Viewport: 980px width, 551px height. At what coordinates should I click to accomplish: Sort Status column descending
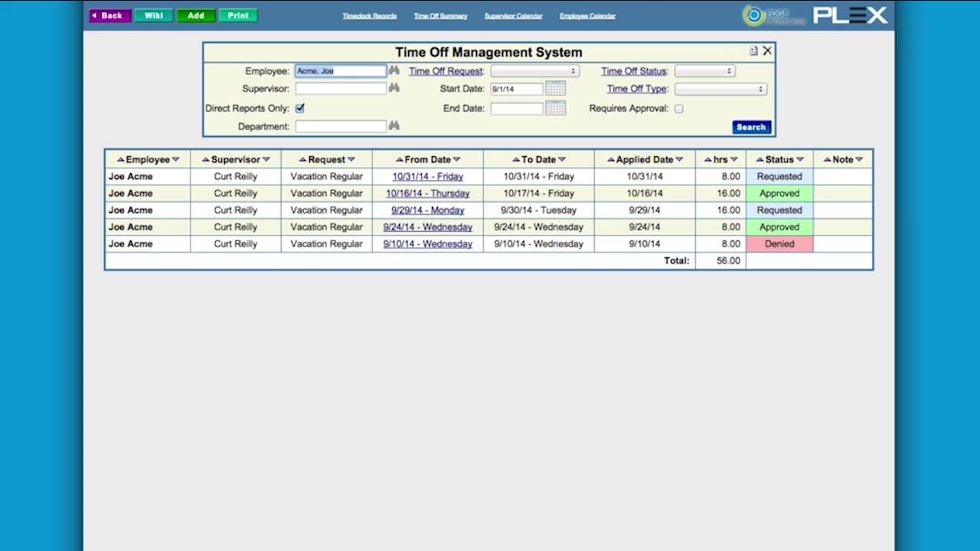[x=799, y=159]
